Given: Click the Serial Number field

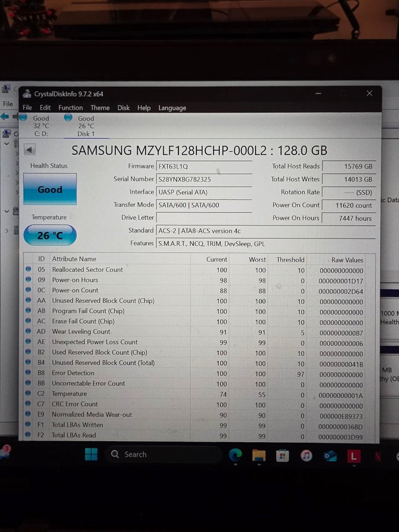Looking at the screenshot, I should coord(204,179).
